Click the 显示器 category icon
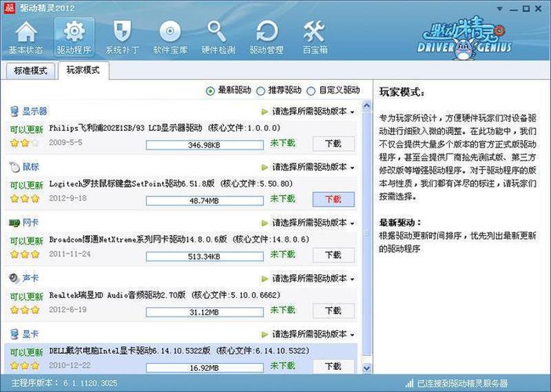The image size is (551, 392). tap(14, 111)
